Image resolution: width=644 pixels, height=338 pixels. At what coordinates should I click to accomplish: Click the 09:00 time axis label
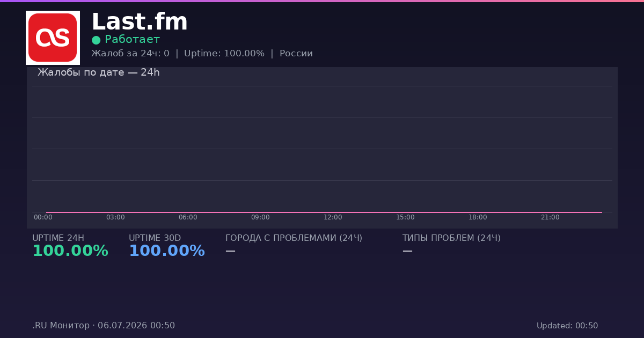tap(260, 217)
